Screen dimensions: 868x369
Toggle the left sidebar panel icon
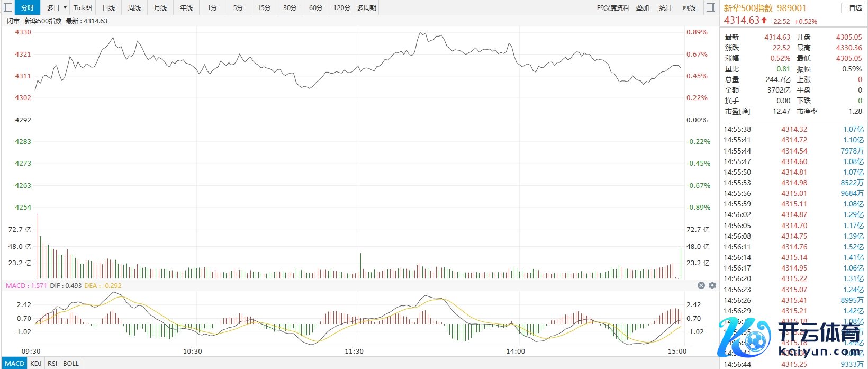pos(8,7)
